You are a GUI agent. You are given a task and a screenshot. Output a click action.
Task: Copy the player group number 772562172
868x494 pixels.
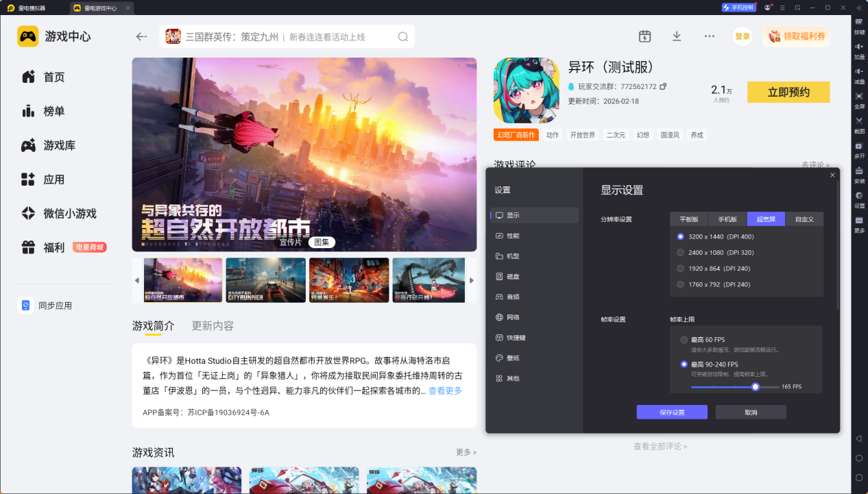pyautogui.click(x=663, y=87)
